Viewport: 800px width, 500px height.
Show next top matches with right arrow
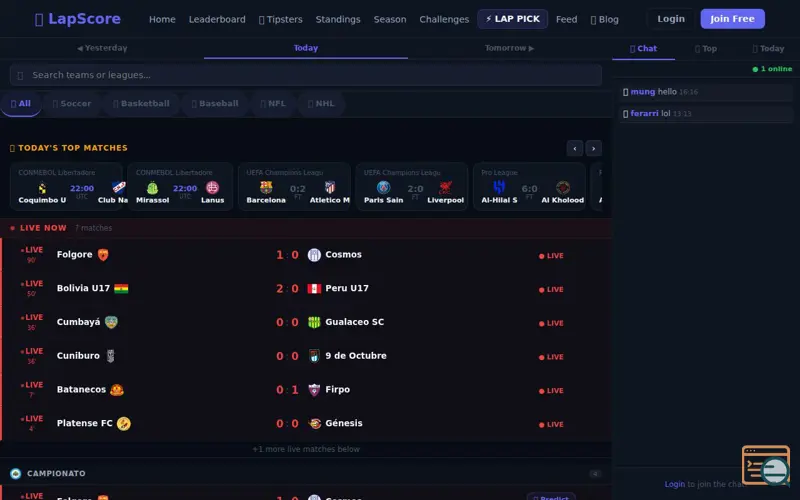(593, 148)
